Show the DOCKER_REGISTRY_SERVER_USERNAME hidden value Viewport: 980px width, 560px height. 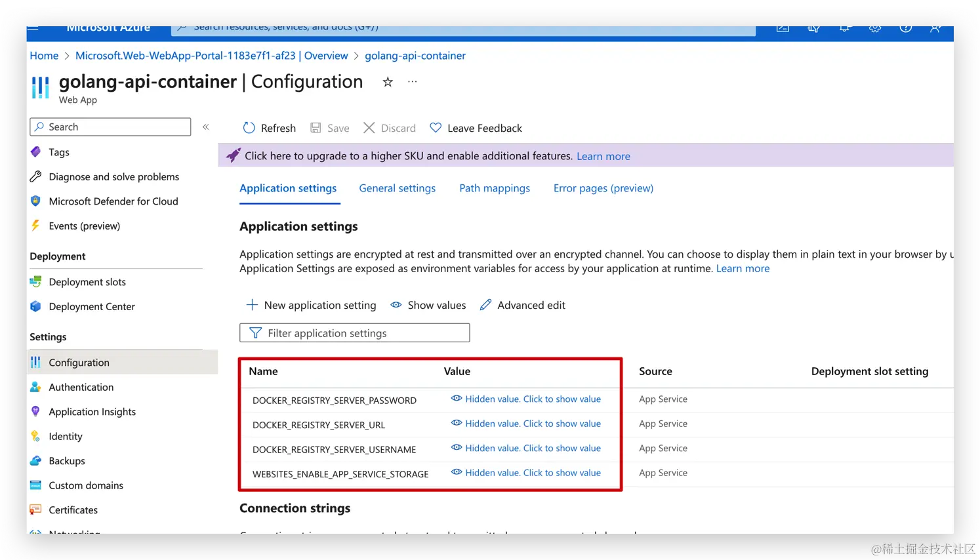click(x=526, y=448)
